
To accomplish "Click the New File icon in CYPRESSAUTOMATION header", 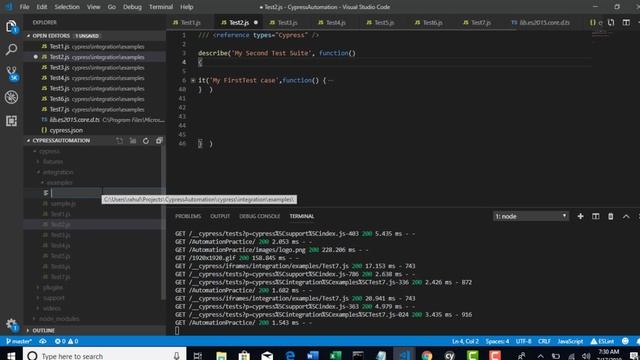I will click(x=119, y=141).
